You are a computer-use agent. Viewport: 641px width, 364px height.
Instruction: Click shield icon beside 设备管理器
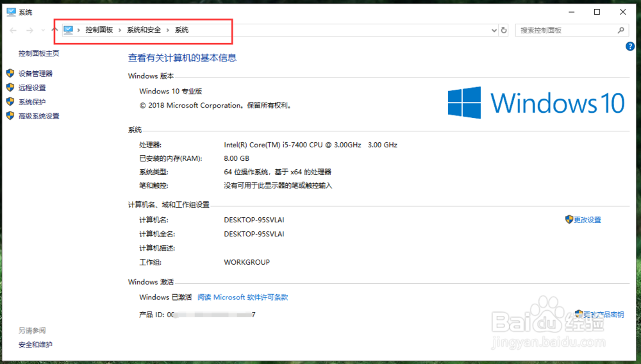(10, 73)
